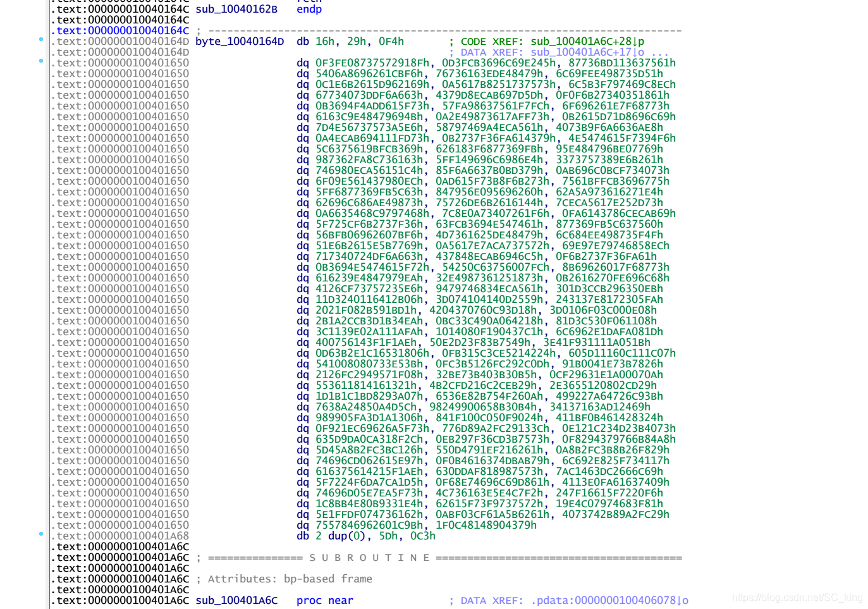Viewport: 868px width, 609px height.
Task: Click hex value 550D4791EF216261h
Action: coord(489,450)
